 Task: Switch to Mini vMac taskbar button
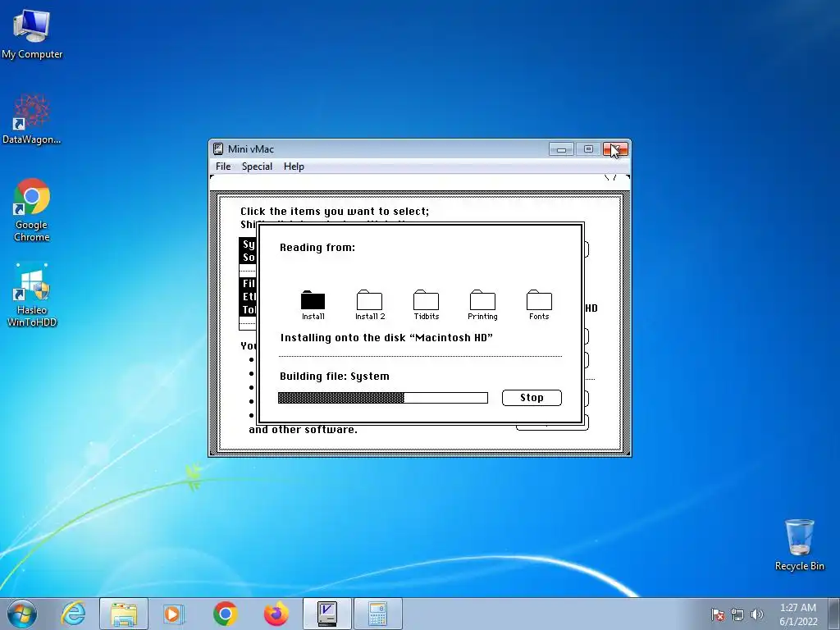[x=326, y=614]
